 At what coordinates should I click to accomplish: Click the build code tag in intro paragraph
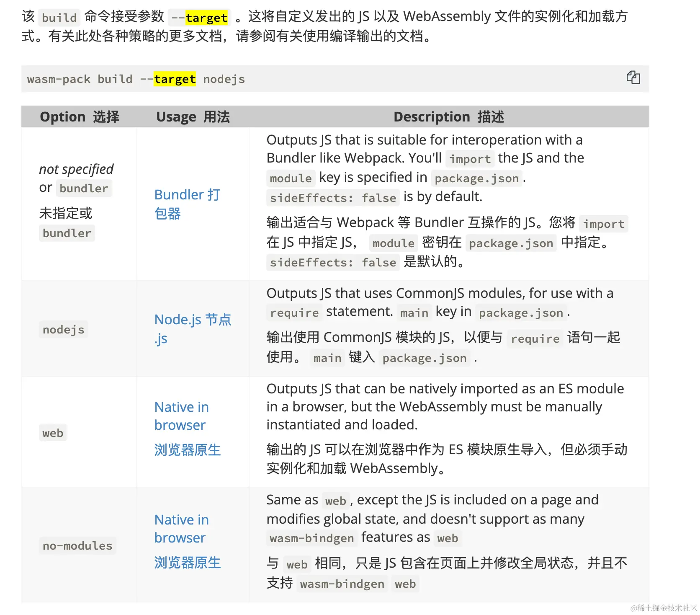(59, 18)
